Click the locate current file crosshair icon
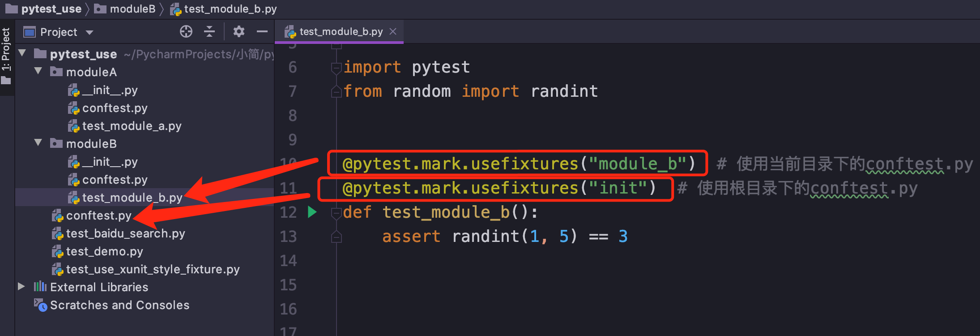Image resolution: width=980 pixels, height=336 pixels. click(x=186, y=31)
